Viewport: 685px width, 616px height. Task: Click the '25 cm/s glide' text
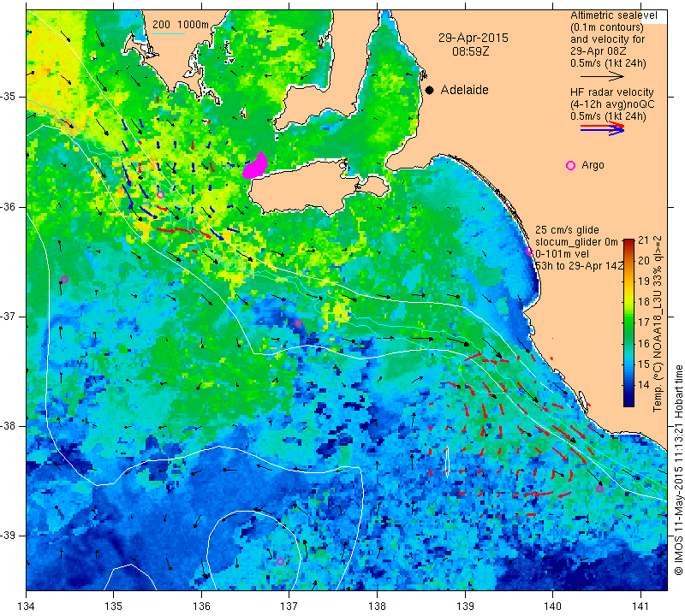click(x=567, y=230)
